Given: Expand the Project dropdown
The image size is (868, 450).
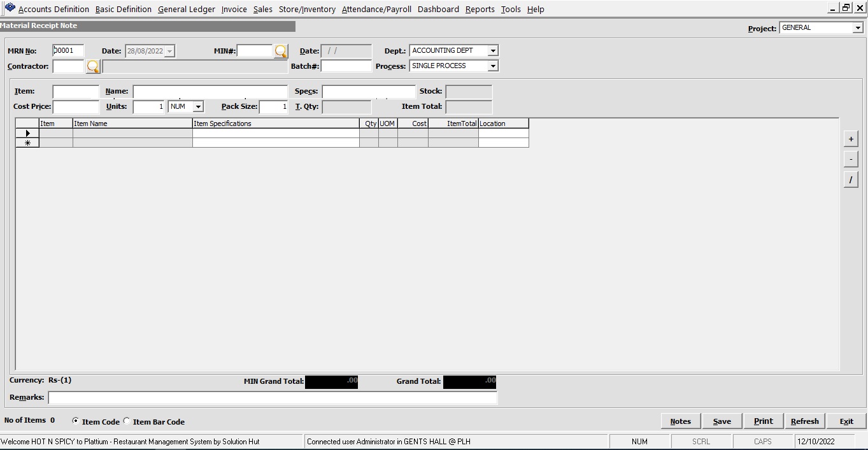Looking at the screenshot, I should click(857, 28).
